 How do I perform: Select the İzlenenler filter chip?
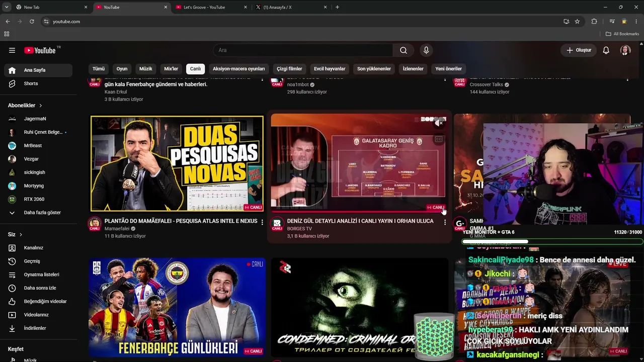pos(413,69)
